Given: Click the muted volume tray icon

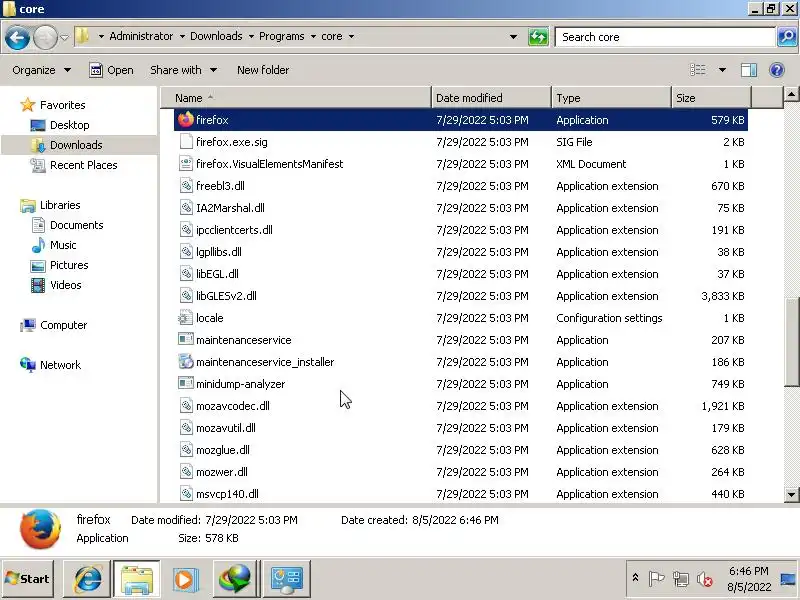Looking at the screenshot, I should click(x=705, y=579).
